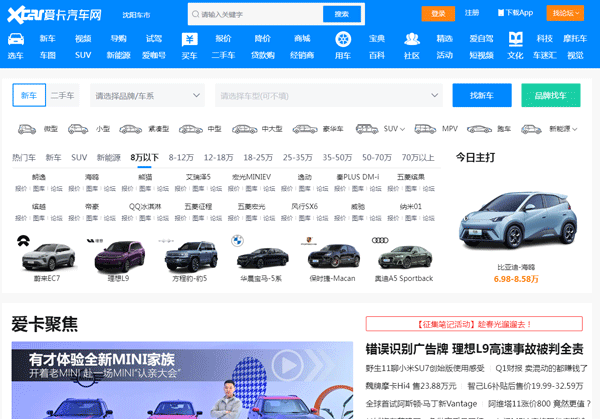
Task: Open article 魏牌摩卡Hi4 售23.88万元
Action: (411, 386)
